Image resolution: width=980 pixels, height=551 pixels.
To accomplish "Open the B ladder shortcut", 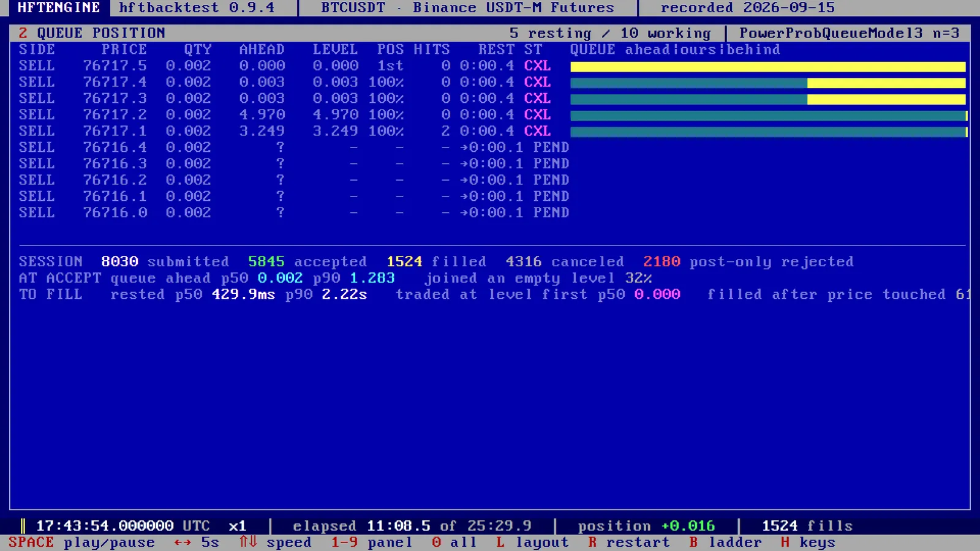I will (x=725, y=542).
